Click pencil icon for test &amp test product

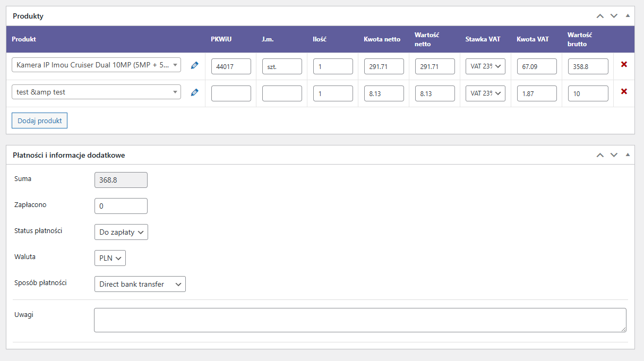coord(194,92)
